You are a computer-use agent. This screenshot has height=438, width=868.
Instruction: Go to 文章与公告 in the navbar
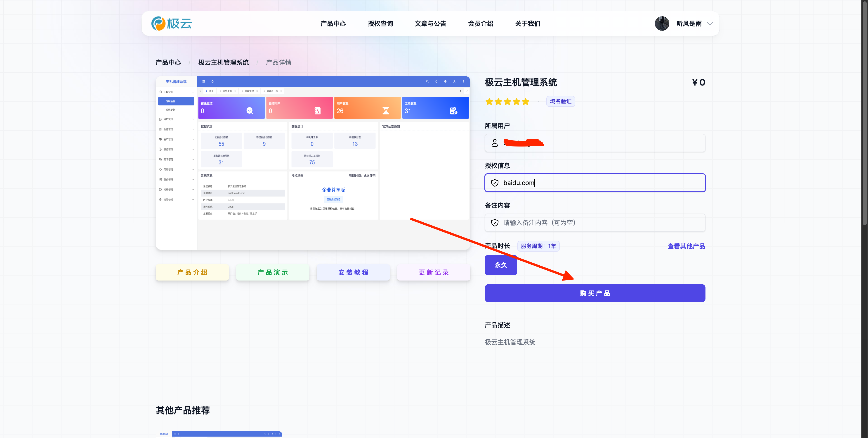[430, 24]
